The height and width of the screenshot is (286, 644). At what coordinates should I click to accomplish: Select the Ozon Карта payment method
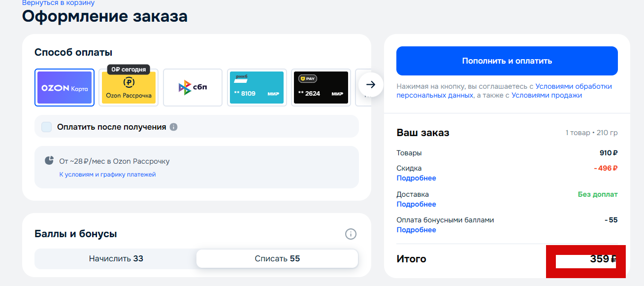click(64, 87)
